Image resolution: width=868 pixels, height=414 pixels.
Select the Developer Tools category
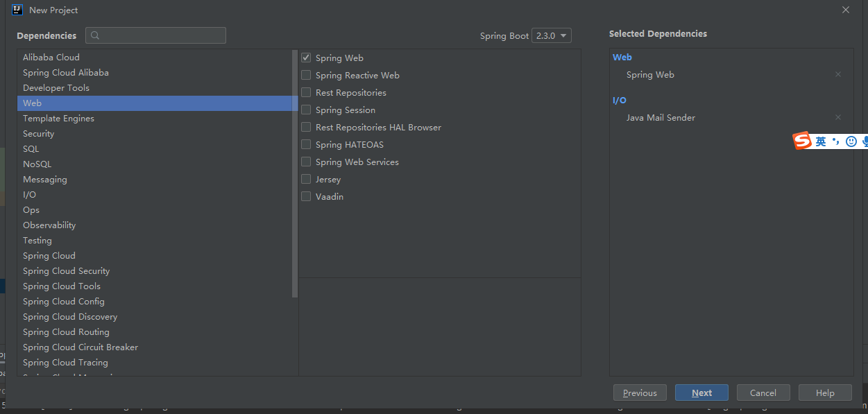tap(155, 87)
